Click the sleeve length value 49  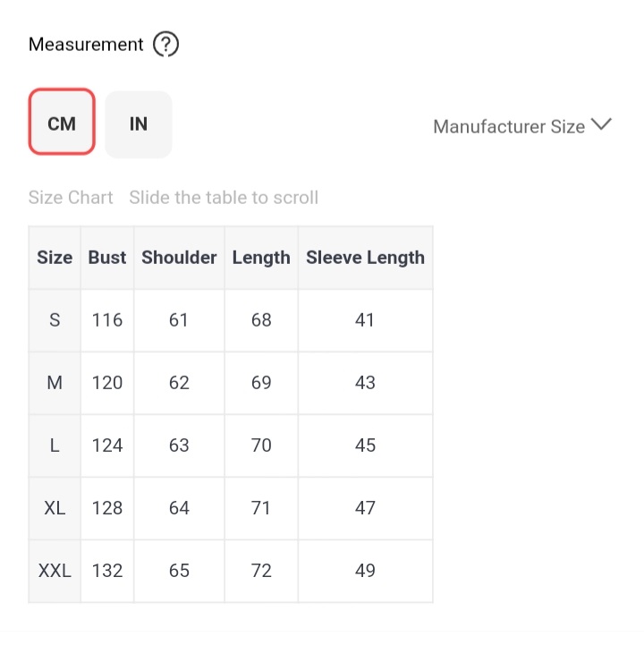365,571
